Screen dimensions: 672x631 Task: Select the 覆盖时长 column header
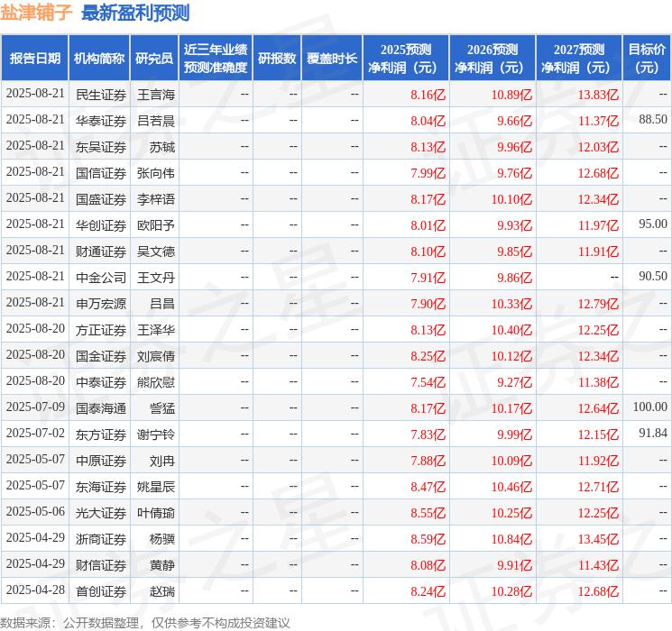click(x=332, y=59)
